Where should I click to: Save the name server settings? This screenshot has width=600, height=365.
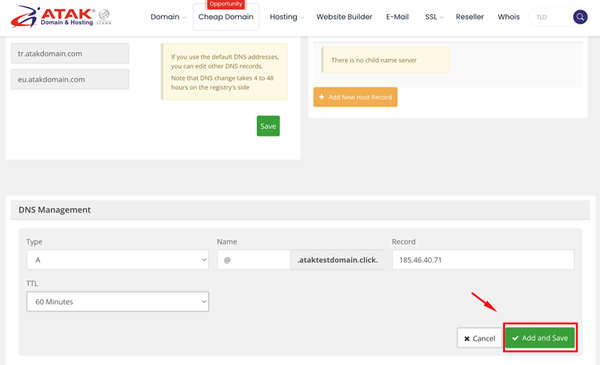pyautogui.click(x=268, y=126)
